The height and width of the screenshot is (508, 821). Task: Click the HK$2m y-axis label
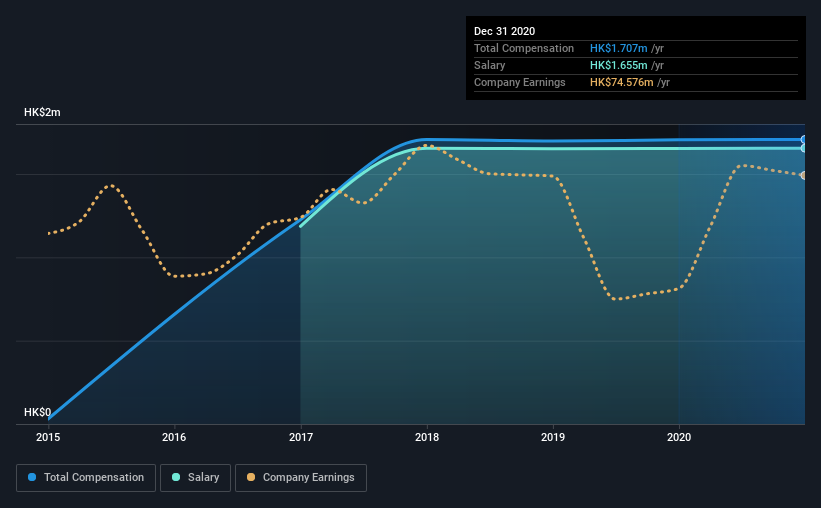tap(42, 113)
